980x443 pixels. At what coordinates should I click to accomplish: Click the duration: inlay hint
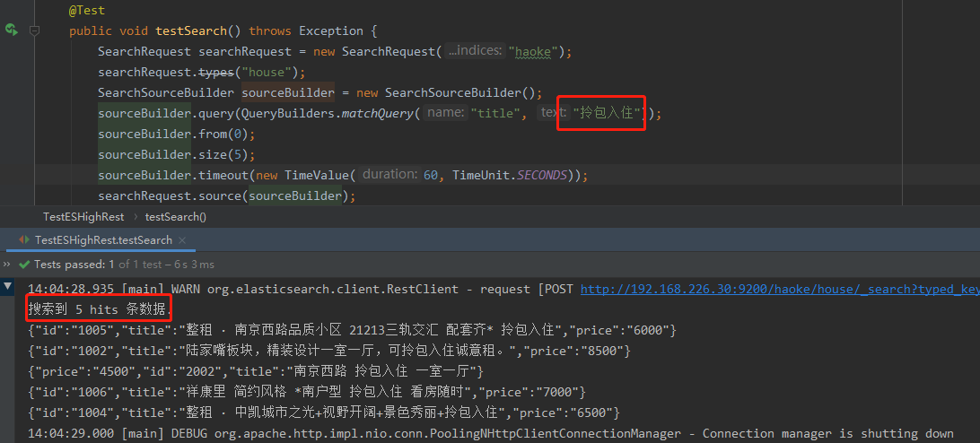pos(390,174)
